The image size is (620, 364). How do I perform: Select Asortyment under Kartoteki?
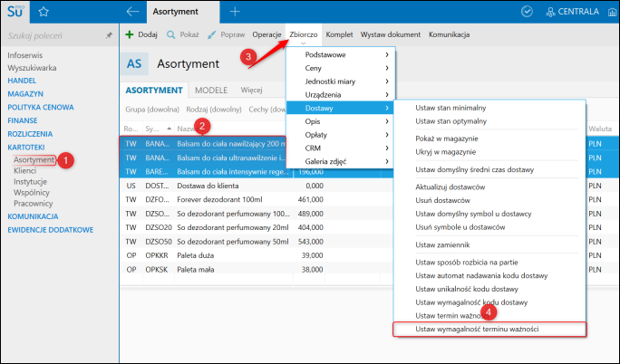coord(34,160)
